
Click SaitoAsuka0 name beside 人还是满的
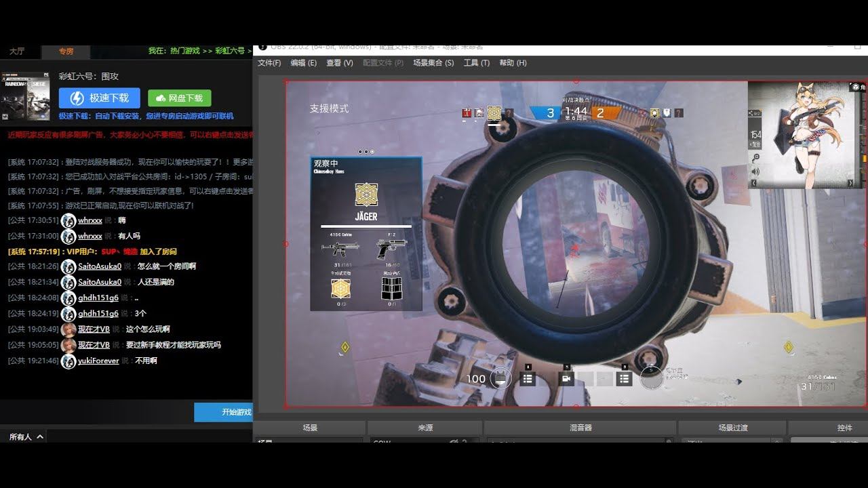[x=100, y=282]
